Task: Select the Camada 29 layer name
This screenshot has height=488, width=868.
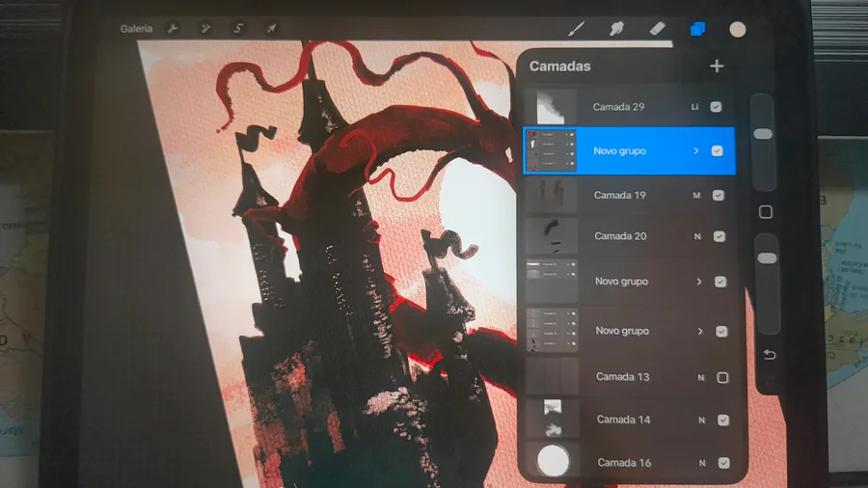Action: click(x=618, y=107)
